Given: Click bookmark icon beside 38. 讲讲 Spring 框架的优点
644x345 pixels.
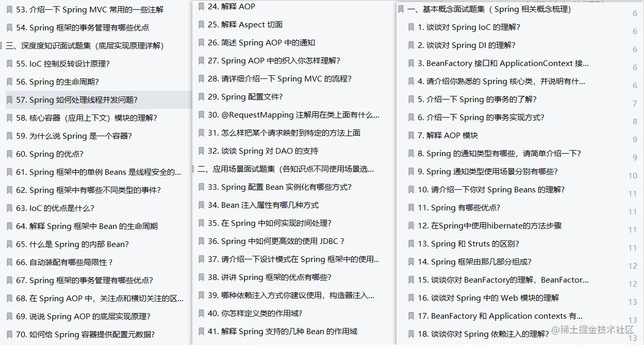Looking at the screenshot, I should (201, 277).
